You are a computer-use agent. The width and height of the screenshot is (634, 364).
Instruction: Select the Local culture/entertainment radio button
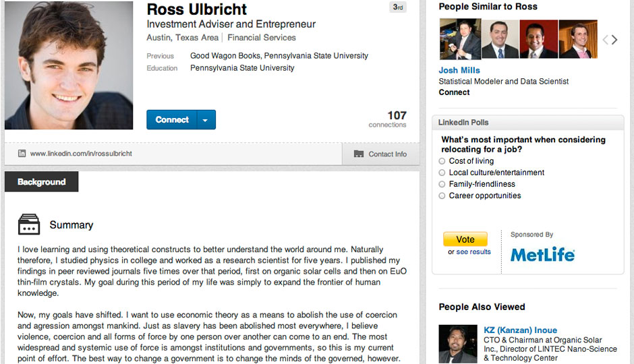tap(442, 173)
